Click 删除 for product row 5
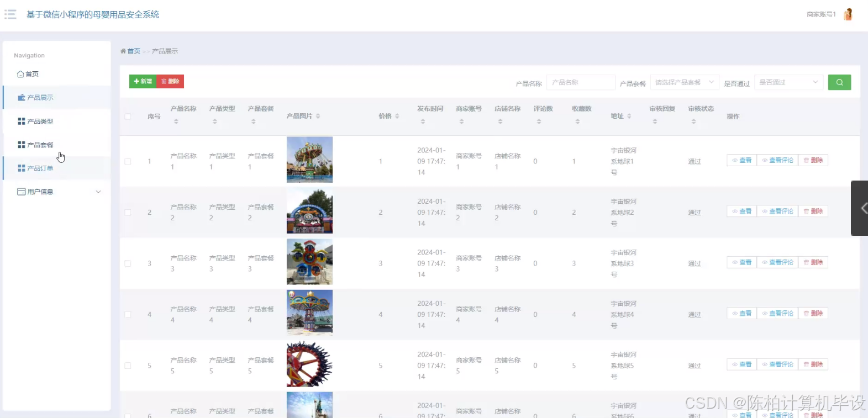Screen dimensions: 868x418 click(x=813, y=364)
